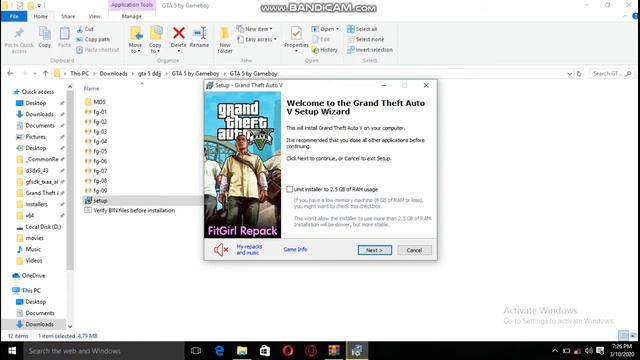This screenshot has height=360, width=640.
Task: Go up one folder level arrow
Action: click(45, 73)
